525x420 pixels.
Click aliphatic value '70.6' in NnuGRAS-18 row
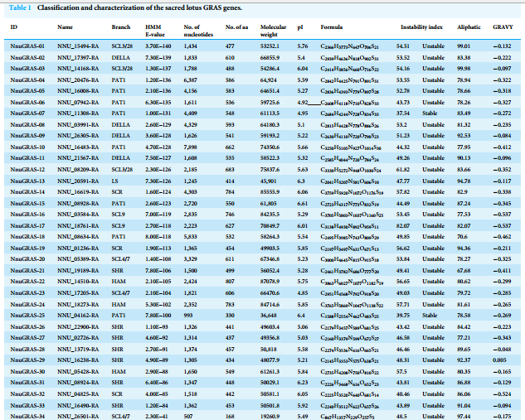click(462, 237)
